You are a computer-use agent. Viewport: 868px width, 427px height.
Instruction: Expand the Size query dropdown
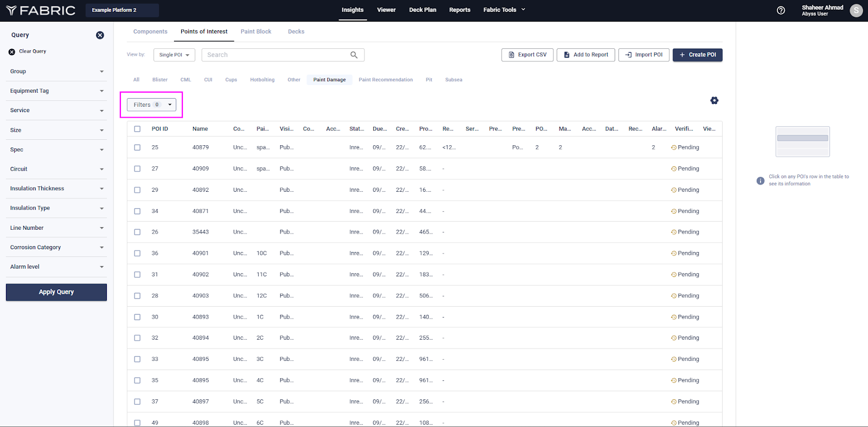tap(56, 130)
